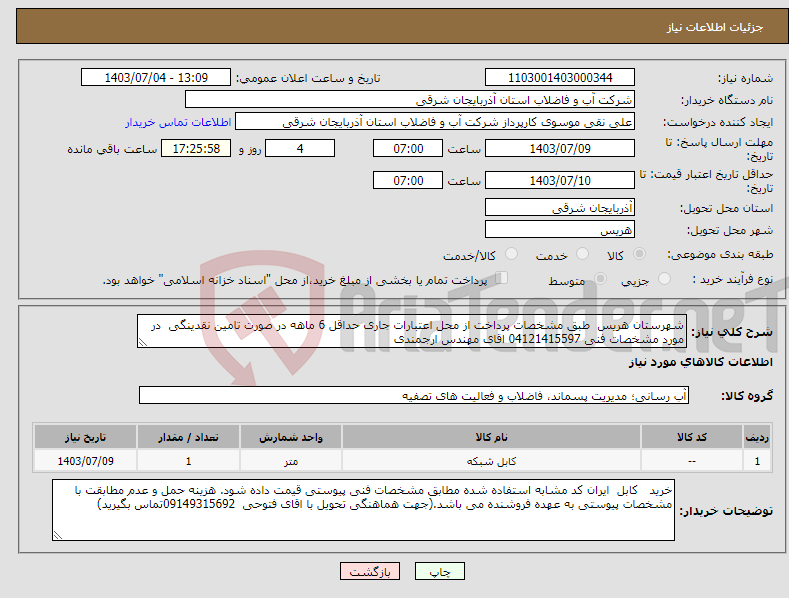The width and height of the screenshot is (789, 598).
Task: Toggle the اسناد خزانه اسلامی payment checkbox
Action: point(502,278)
